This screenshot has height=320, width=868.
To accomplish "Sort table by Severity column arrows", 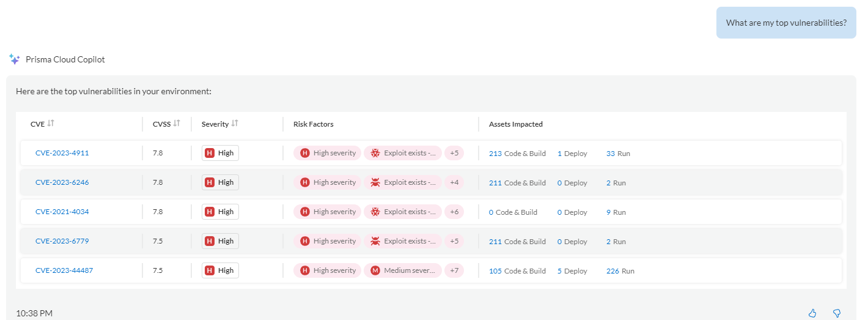I will pos(235,124).
